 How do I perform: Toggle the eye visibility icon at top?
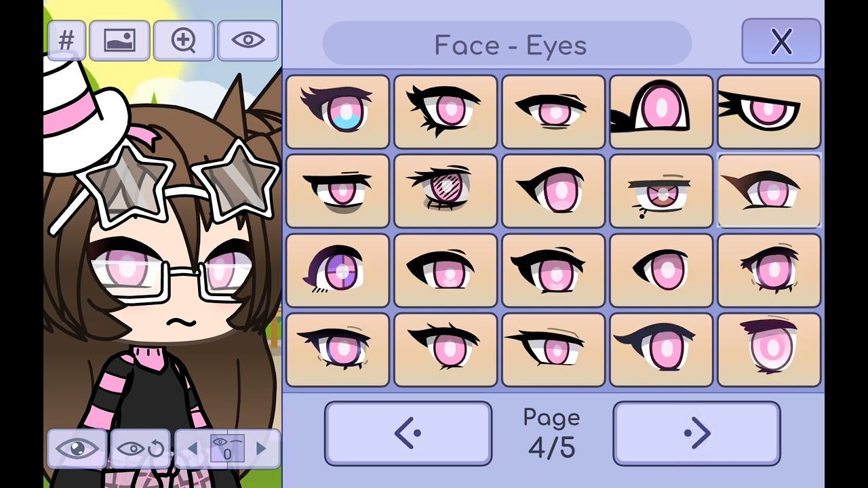tap(248, 41)
